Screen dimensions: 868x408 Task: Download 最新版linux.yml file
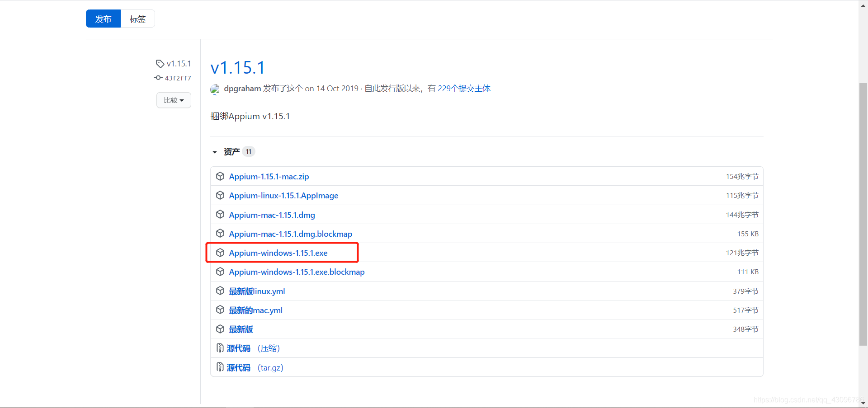tap(257, 291)
